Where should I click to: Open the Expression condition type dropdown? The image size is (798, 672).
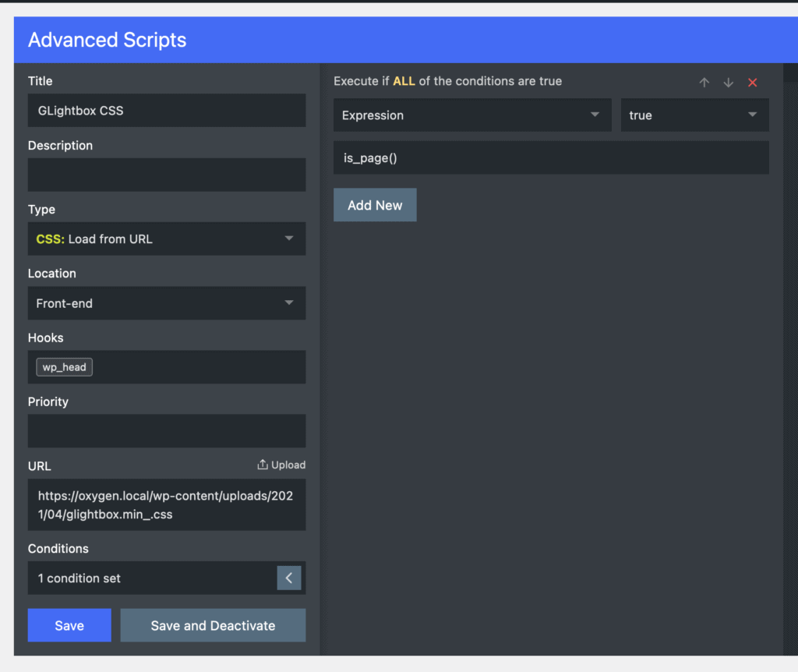pyautogui.click(x=472, y=115)
